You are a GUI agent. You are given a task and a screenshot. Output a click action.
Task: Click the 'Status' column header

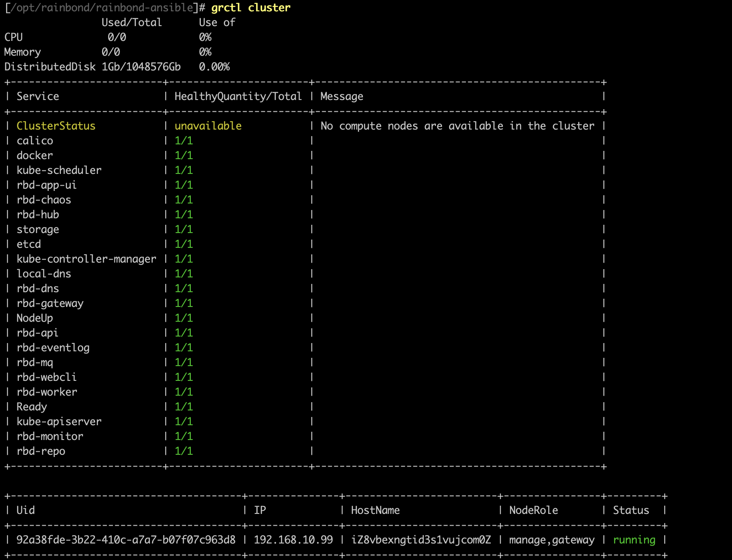(x=631, y=510)
